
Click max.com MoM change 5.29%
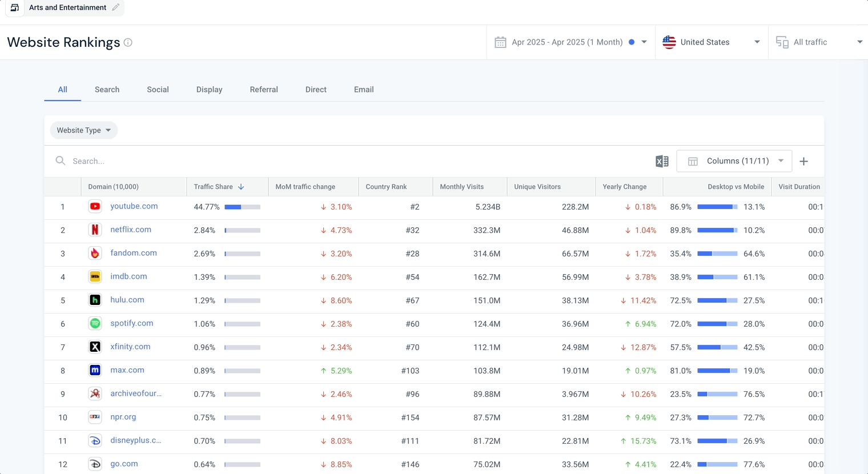(x=336, y=371)
